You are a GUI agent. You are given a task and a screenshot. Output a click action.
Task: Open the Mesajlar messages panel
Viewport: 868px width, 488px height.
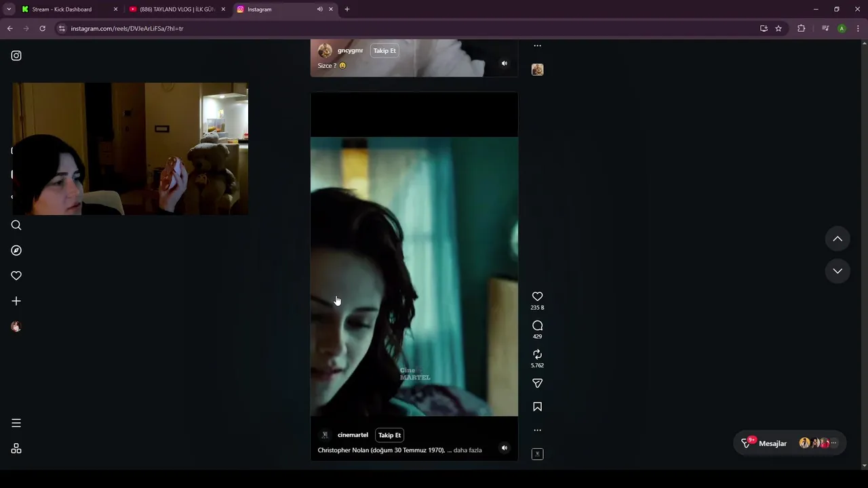[x=790, y=443]
